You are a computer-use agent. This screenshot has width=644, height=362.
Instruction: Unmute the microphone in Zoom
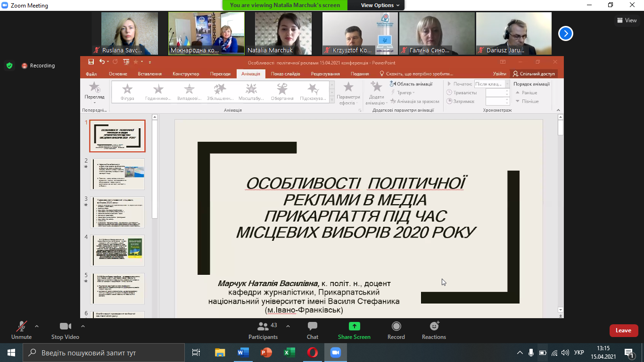pos(21,327)
